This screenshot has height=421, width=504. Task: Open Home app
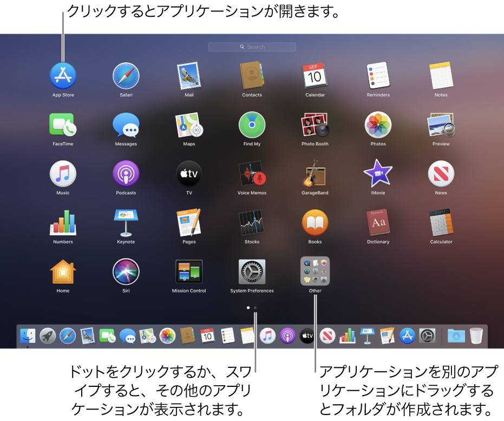click(x=63, y=271)
